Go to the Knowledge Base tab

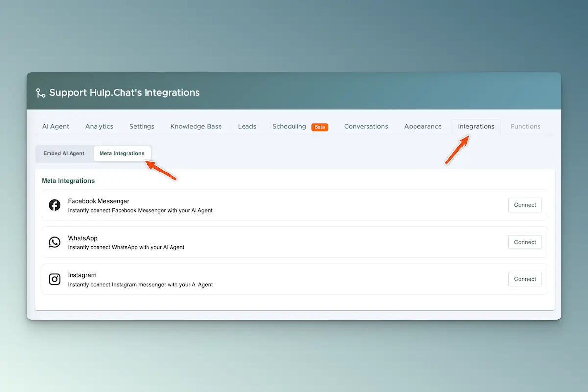click(196, 126)
